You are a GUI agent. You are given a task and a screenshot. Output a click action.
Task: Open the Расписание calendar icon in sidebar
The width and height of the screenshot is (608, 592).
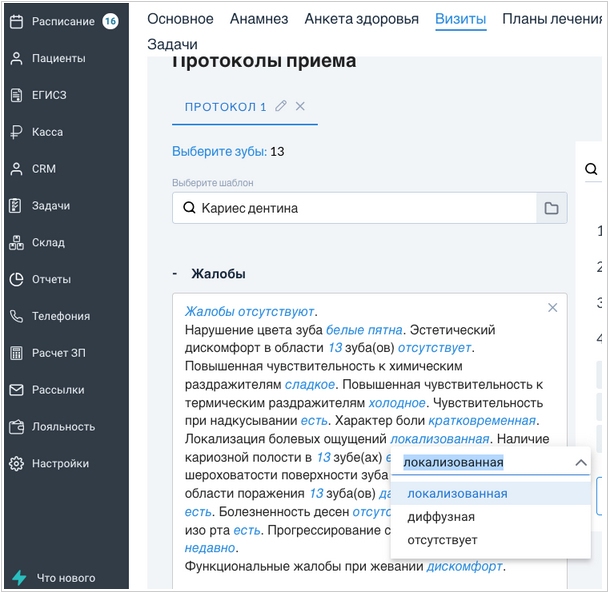point(16,21)
